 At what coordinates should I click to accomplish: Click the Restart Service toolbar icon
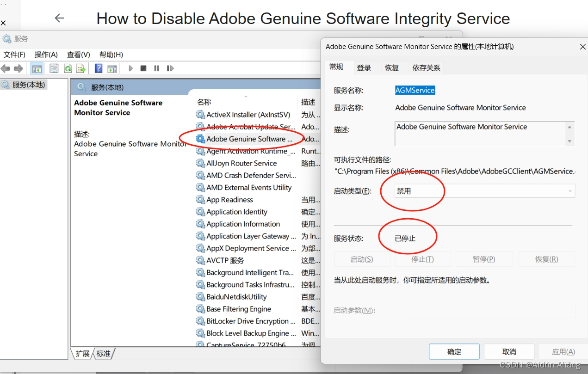click(170, 68)
